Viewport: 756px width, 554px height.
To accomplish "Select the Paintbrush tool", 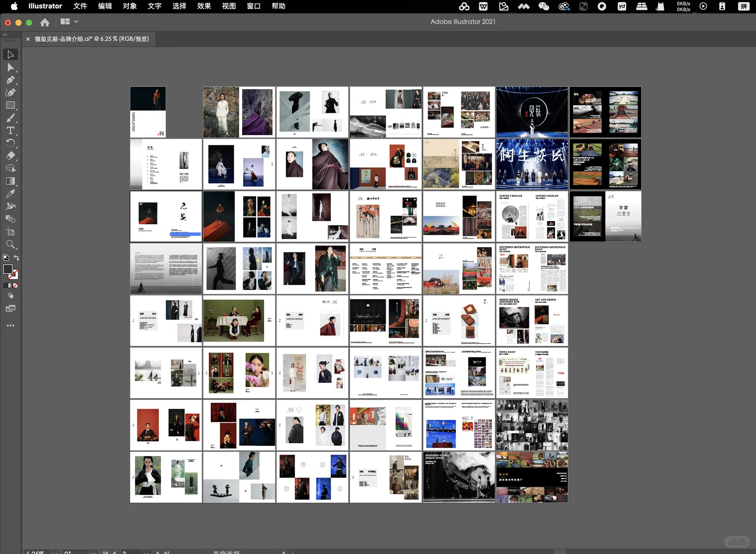I will (10, 118).
